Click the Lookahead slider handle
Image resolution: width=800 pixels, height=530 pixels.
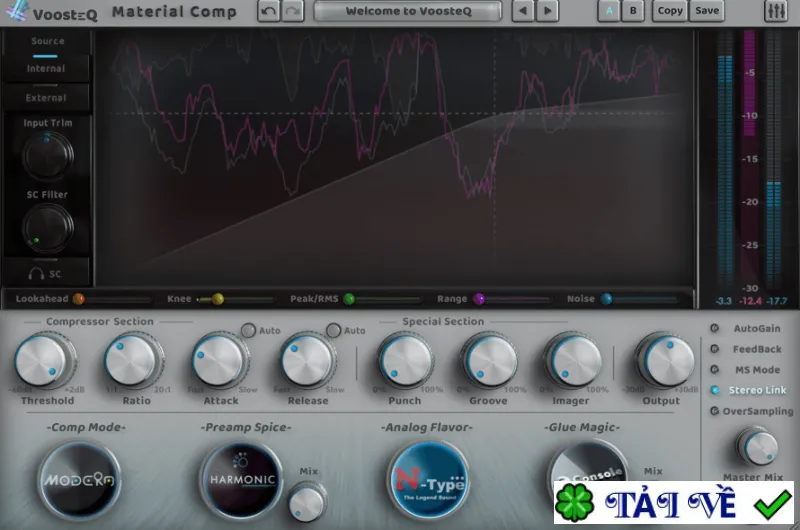coord(79,299)
